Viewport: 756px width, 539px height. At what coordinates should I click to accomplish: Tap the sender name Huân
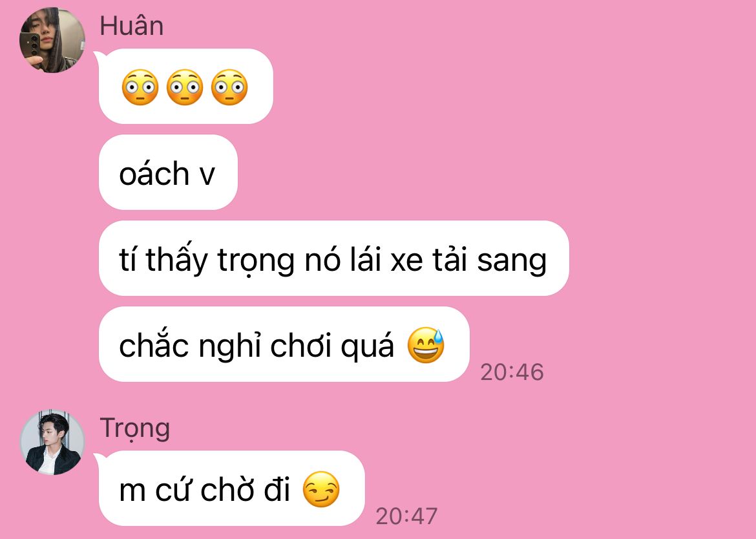pyautogui.click(x=132, y=26)
